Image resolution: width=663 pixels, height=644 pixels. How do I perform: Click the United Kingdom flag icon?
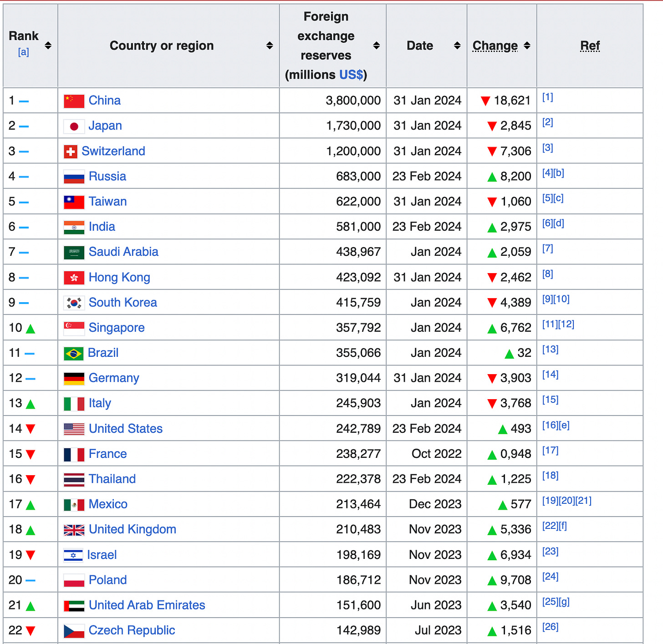[74, 530]
